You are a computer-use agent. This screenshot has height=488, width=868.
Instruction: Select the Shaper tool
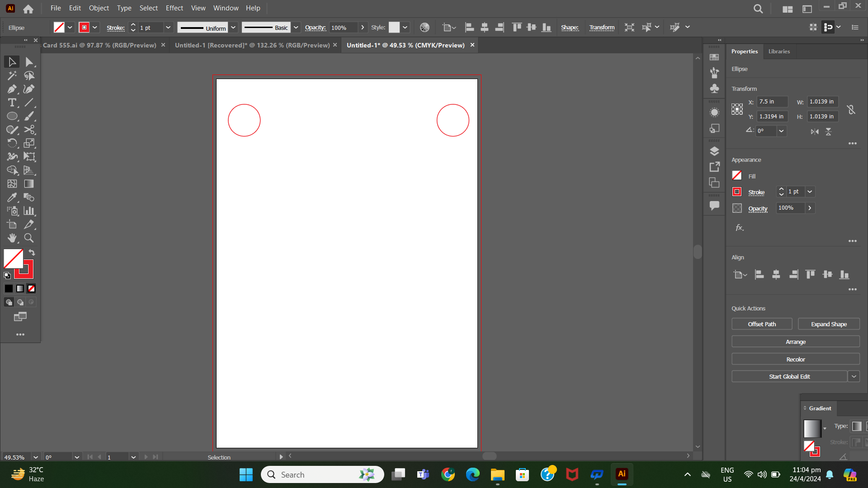[x=12, y=130]
